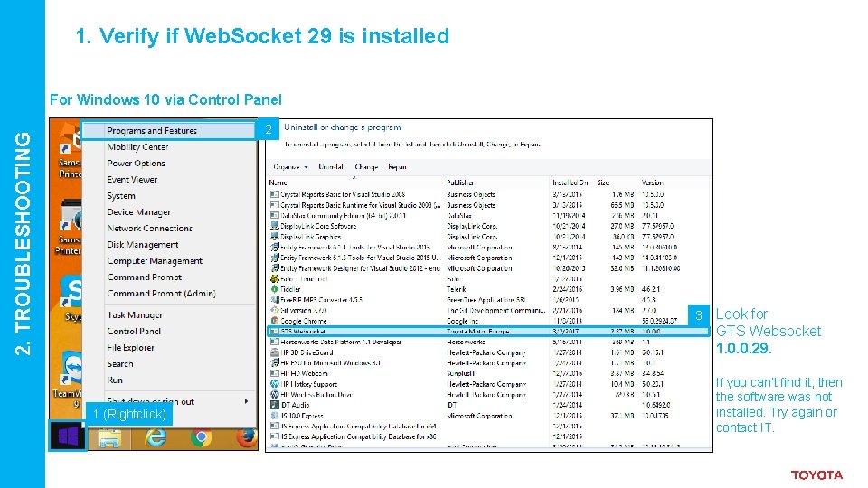Select the HP HD Webcam name
Screen dimensions: 868x488
coord(304,373)
